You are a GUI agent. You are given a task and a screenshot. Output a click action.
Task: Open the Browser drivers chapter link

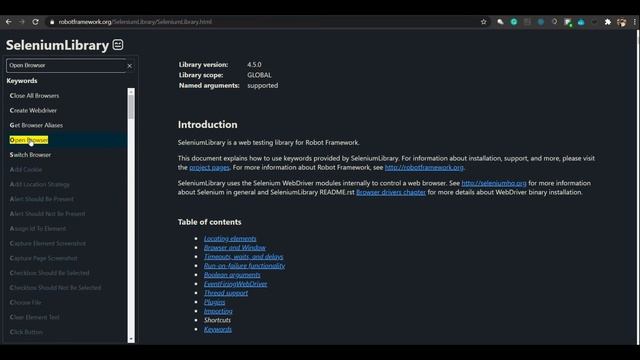(x=391, y=192)
